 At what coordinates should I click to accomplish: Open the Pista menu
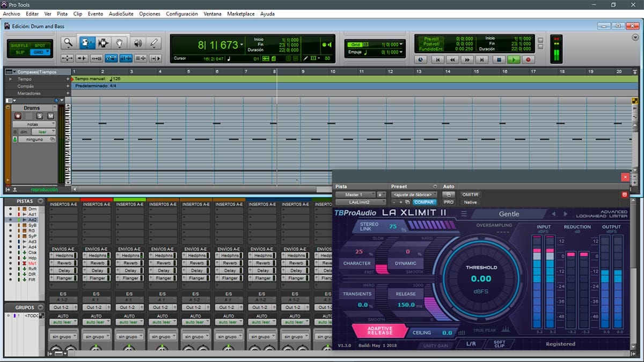(62, 14)
